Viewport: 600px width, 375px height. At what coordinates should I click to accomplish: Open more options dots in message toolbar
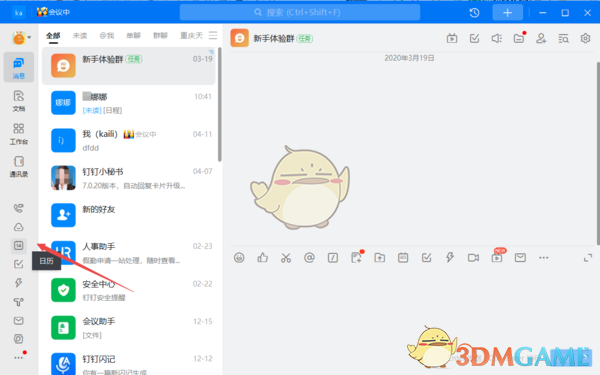tap(543, 258)
